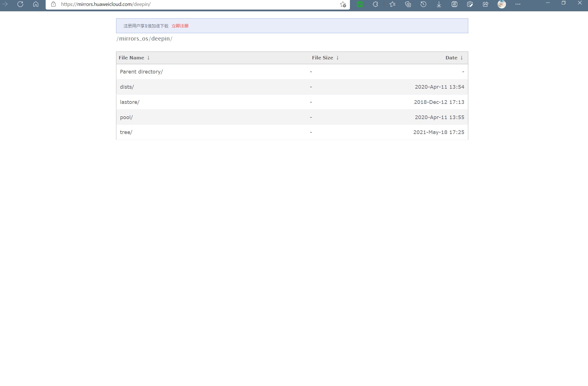Image resolution: width=588 pixels, height=386 pixels.
Task: Open browsing History
Action: tap(423, 4)
